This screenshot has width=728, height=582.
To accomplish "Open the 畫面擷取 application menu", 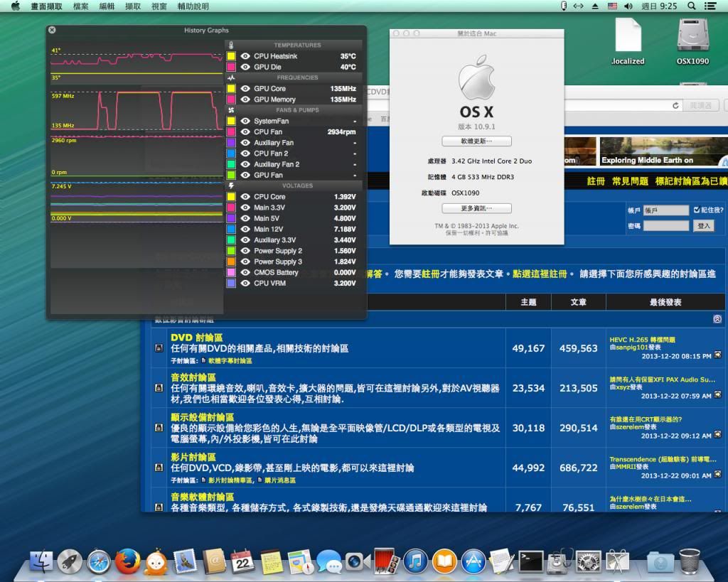I will click(46, 6).
